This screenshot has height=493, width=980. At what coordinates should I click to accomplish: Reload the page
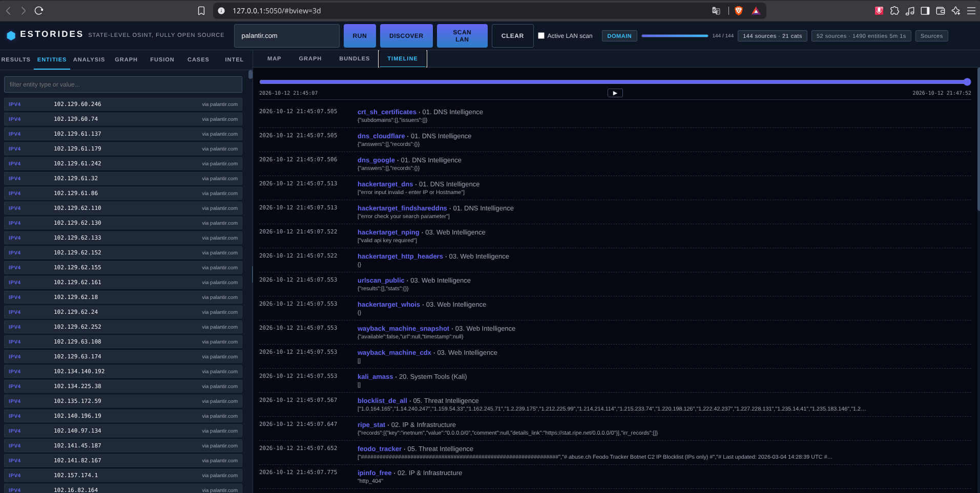point(39,10)
